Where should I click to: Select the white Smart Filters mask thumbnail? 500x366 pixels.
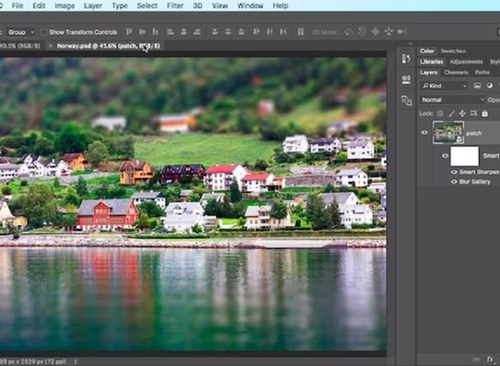click(x=465, y=156)
